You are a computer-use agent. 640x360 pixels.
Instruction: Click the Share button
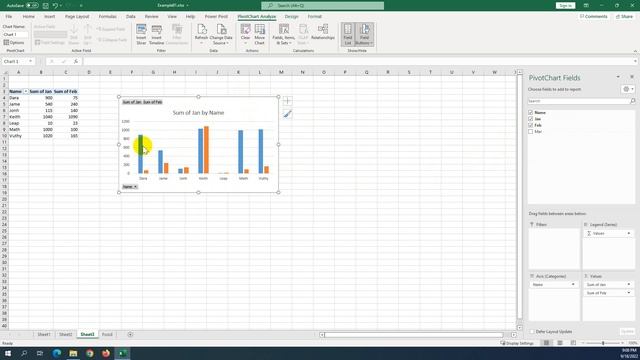pyautogui.click(x=624, y=16)
